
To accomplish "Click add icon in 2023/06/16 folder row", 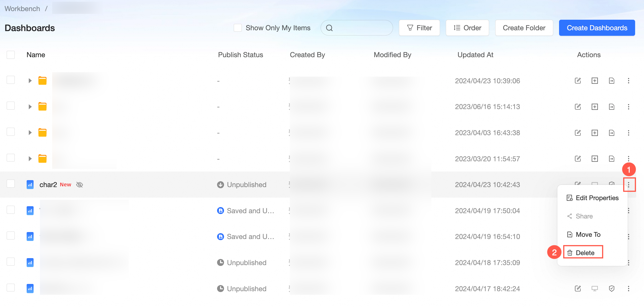I will [595, 107].
